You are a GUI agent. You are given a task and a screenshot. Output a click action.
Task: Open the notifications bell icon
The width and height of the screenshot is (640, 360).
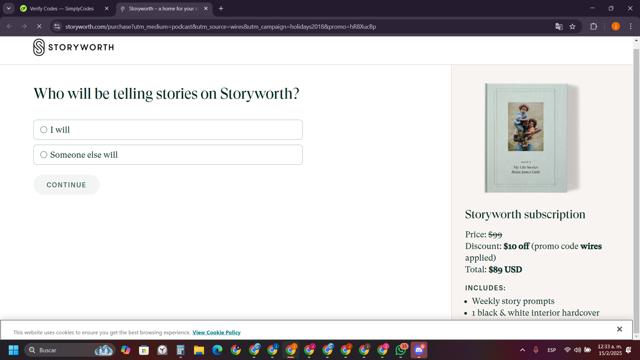tap(629, 350)
